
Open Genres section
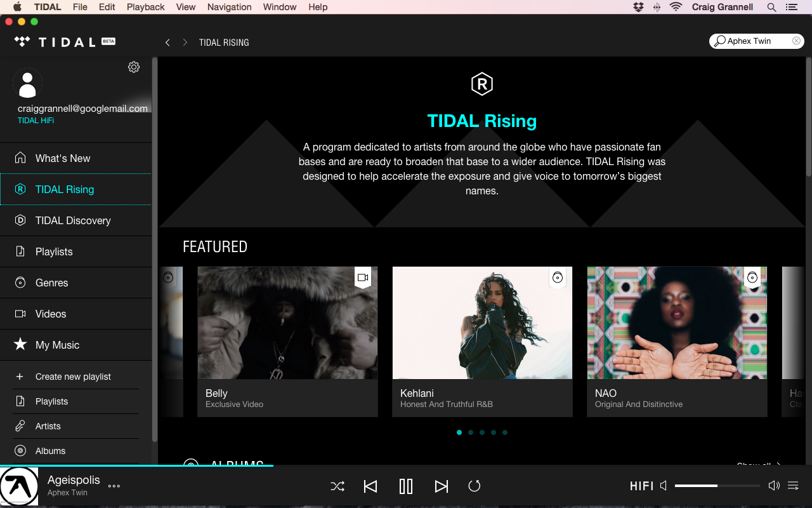(x=75, y=283)
